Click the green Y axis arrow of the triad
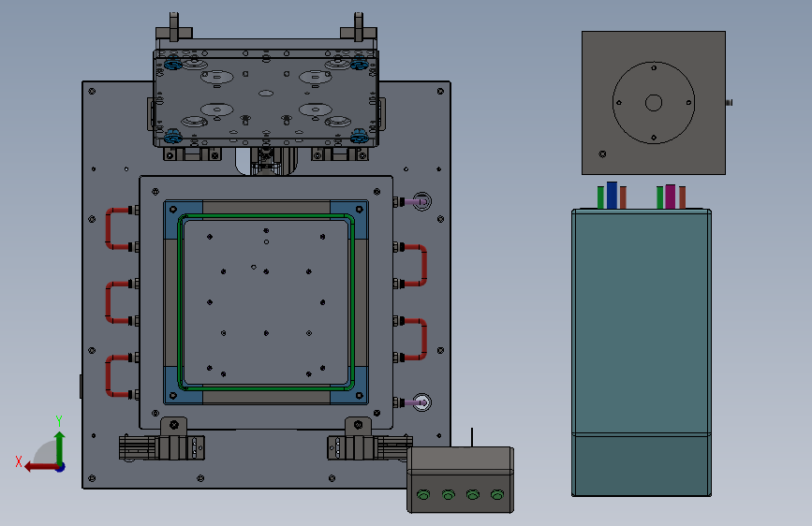812x526 pixels. point(60,446)
